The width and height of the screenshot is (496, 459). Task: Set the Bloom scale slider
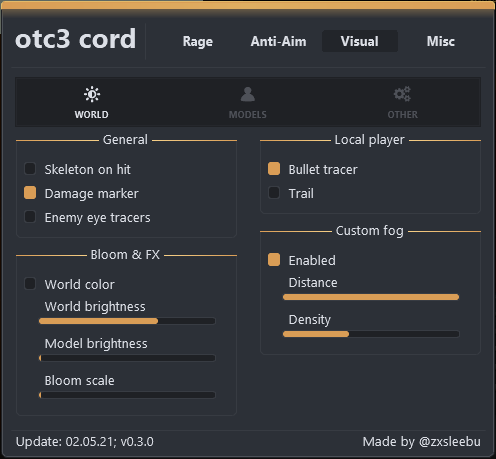(127, 395)
